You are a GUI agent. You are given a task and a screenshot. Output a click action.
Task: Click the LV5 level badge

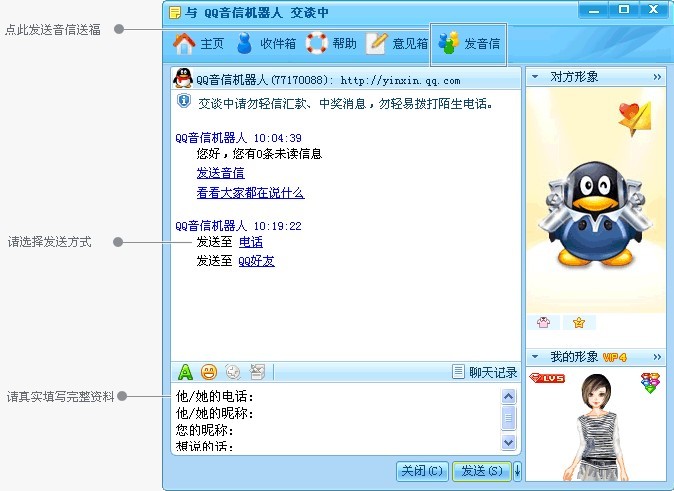(x=547, y=378)
